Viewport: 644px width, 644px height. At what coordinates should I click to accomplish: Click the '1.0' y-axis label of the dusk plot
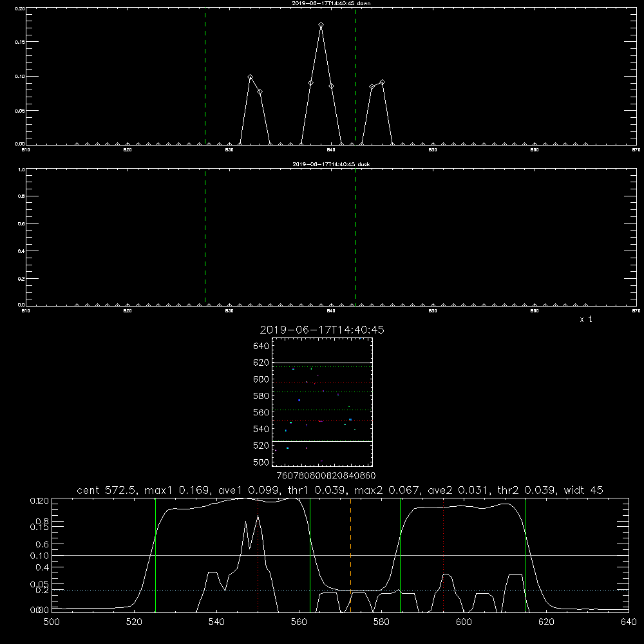[x=21, y=169]
